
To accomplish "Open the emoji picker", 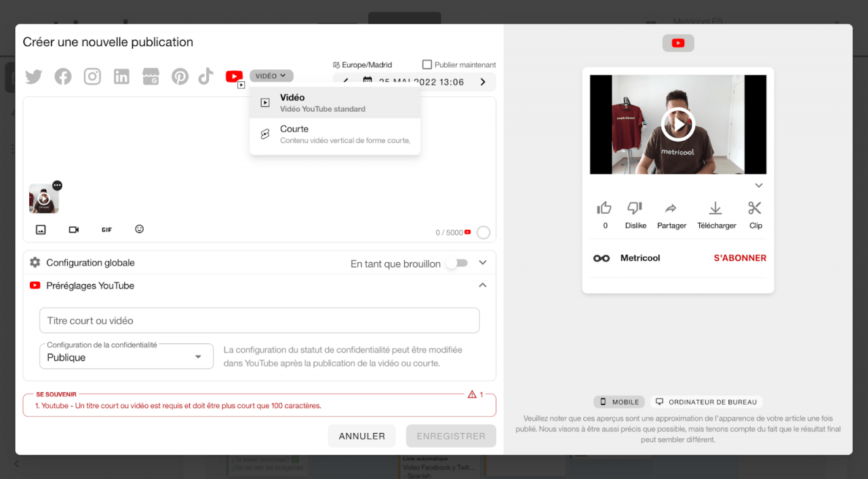I will [x=139, y=229].
